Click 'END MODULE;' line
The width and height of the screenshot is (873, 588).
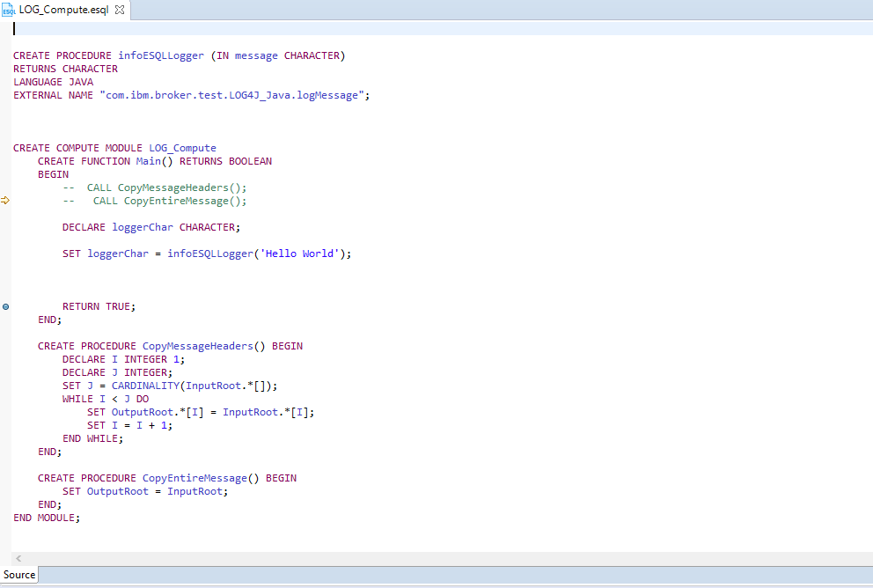[47, 518]
